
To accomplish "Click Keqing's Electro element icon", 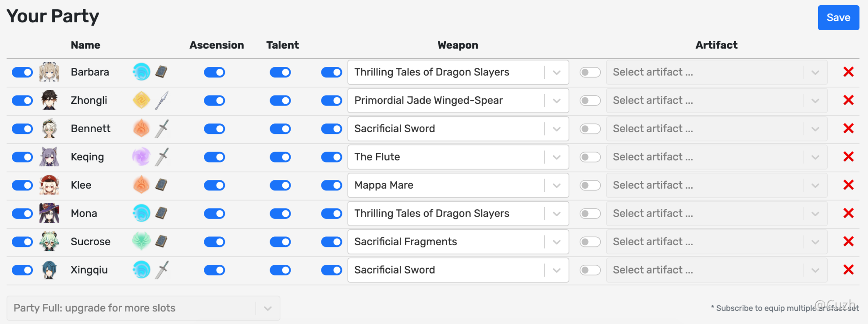I will 141,157.
